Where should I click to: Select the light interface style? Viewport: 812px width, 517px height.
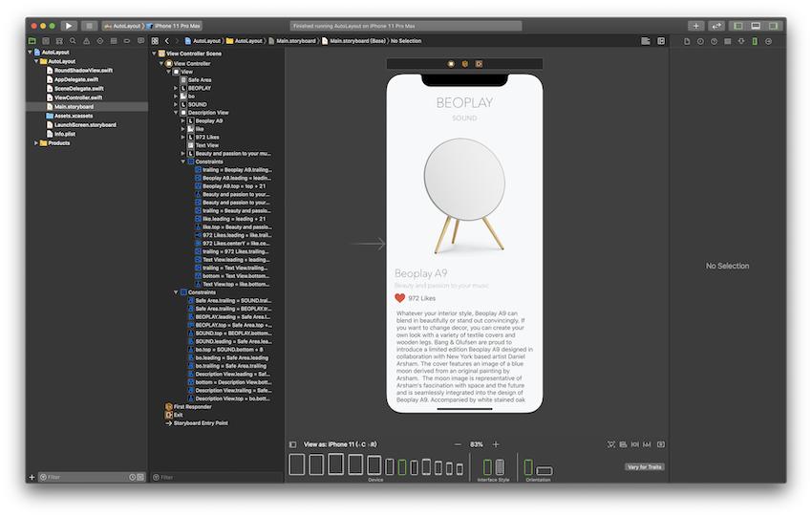[x=487, y=466]
